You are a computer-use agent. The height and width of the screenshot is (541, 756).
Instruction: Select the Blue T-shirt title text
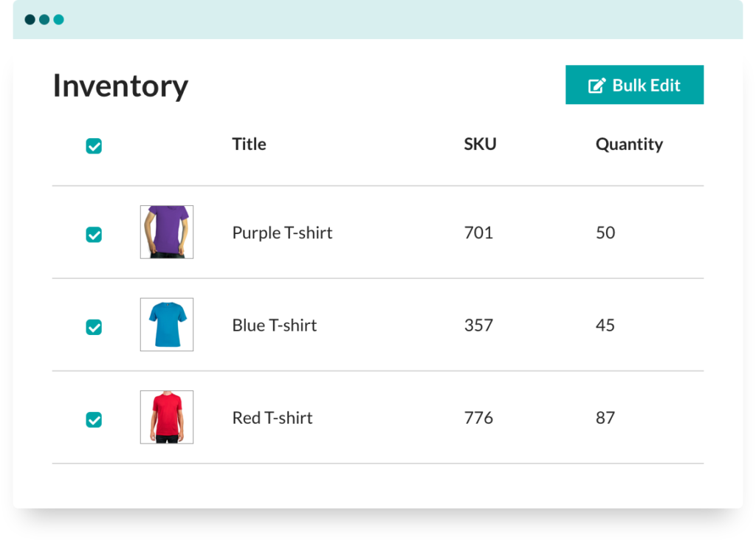274,325
